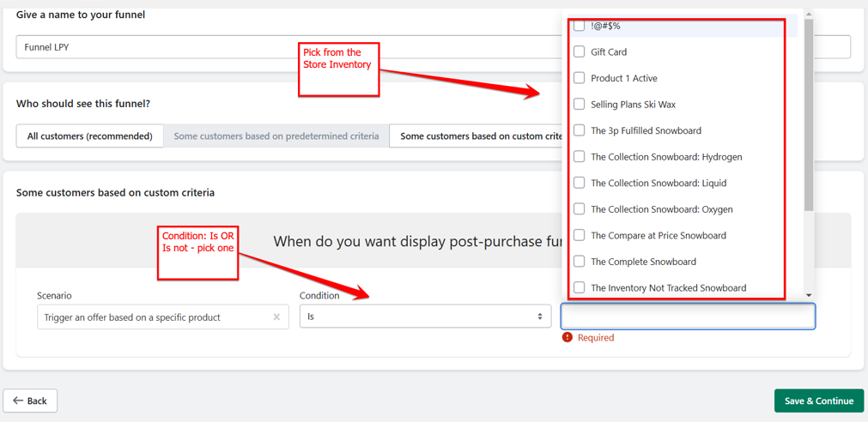Viewport: 868px width, 422px height.
Task: Click the Save & Continue button
Action: [x=818, y=401]
